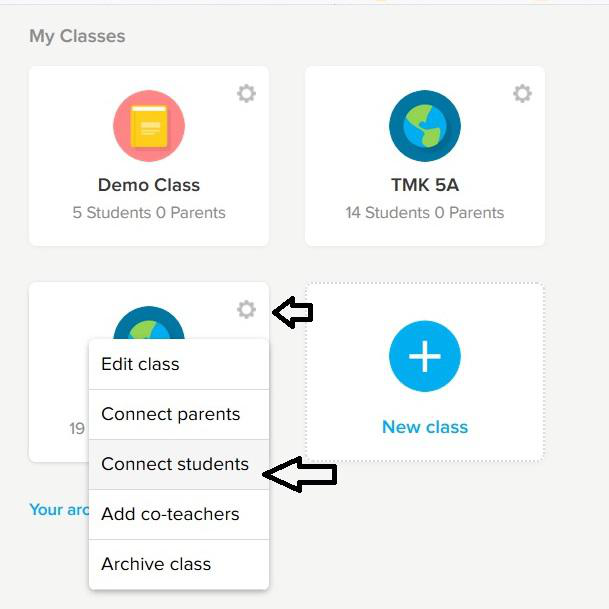Open archived classes link
Image resolution: width=609 pixels, height=609 pixels.
59,510
